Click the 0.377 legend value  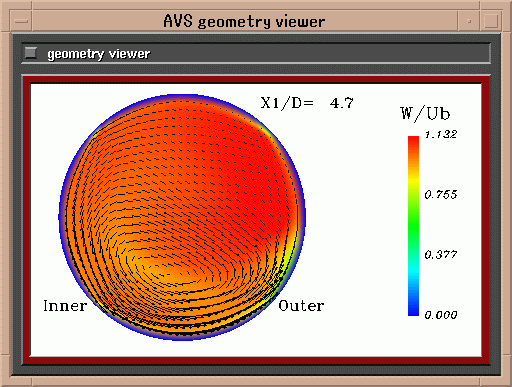[x=441, y=255]
